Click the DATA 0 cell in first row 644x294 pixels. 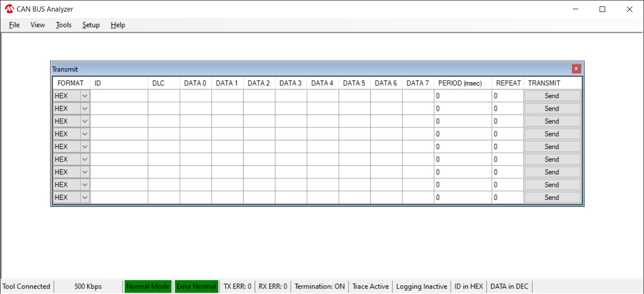click(196, 96)
